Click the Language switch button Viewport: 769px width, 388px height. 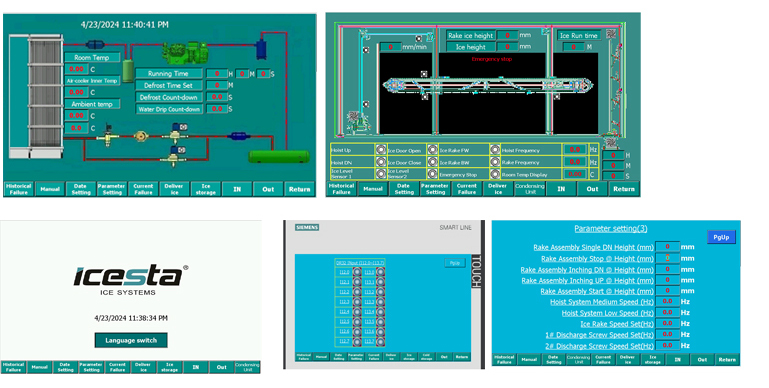pyautogui.click(x=131, y=340)
